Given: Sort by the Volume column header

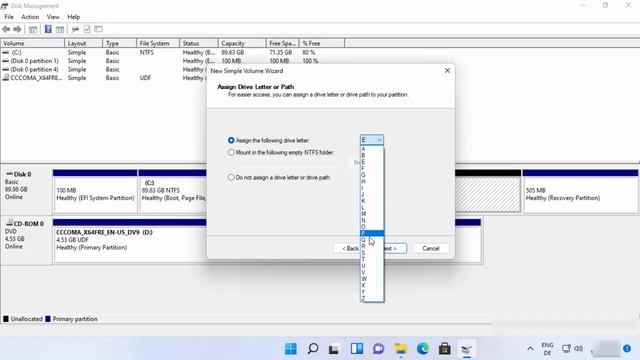Looking at the screenshot, I should (33, 43).
